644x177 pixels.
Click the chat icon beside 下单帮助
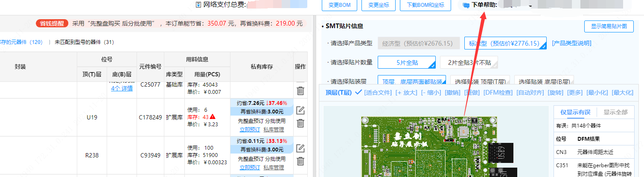tap(466, 6)
